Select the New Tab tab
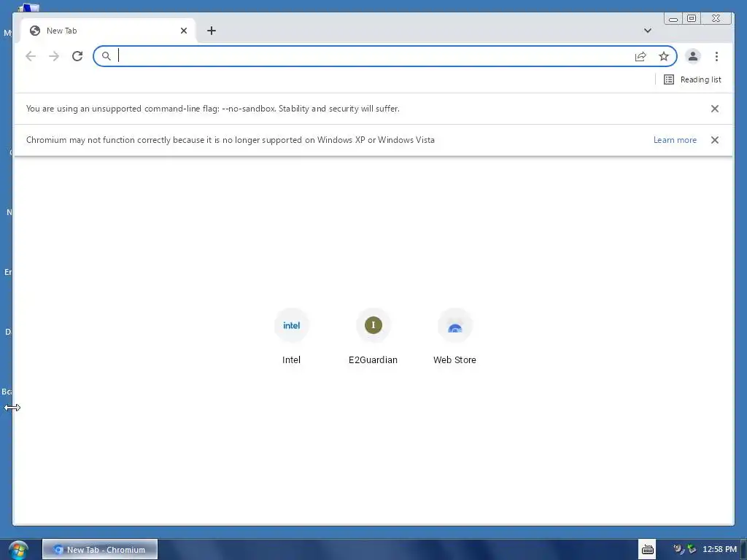 click(107, 31)
